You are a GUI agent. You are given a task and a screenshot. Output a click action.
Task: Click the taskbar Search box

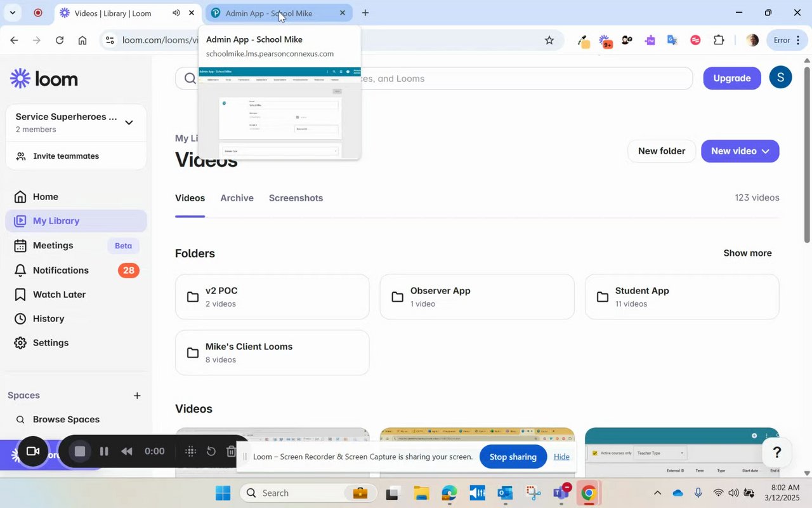click(x=307, y=493)
